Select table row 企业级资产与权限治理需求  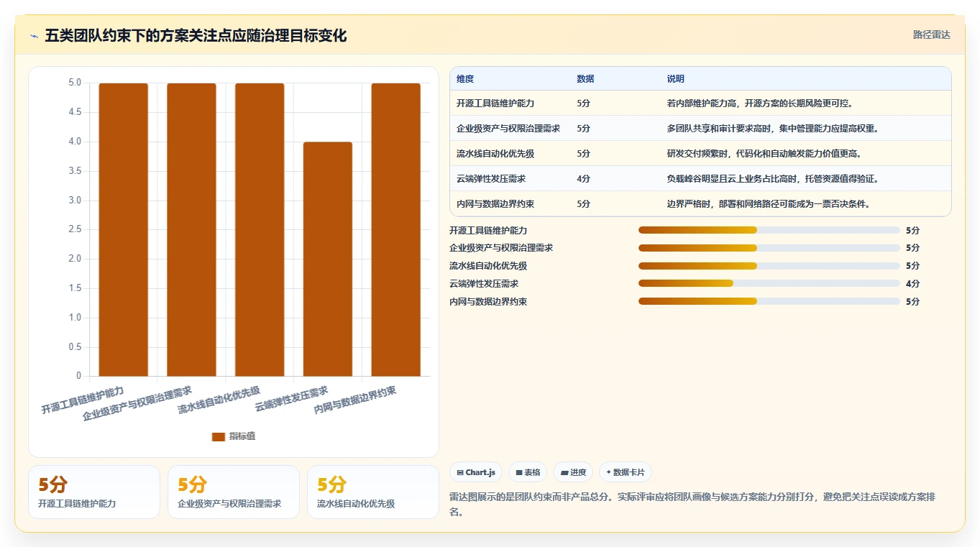pyautogui.click(x=700, y=129)
